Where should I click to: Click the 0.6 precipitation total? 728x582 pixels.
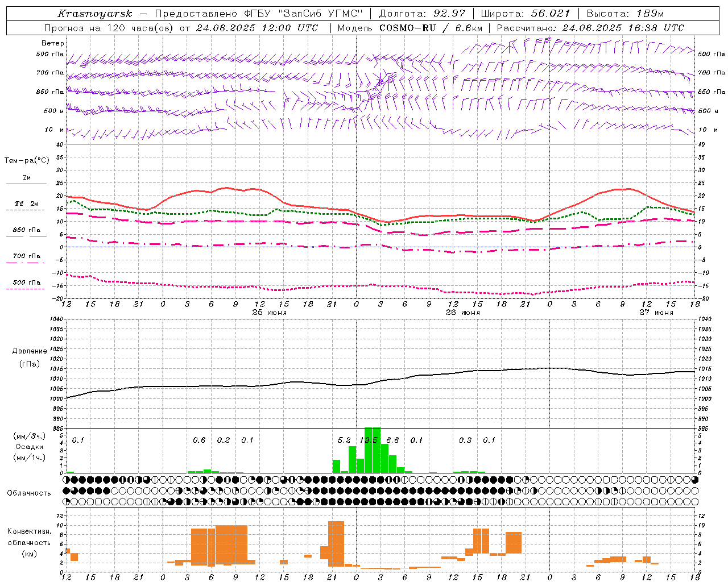199,440
